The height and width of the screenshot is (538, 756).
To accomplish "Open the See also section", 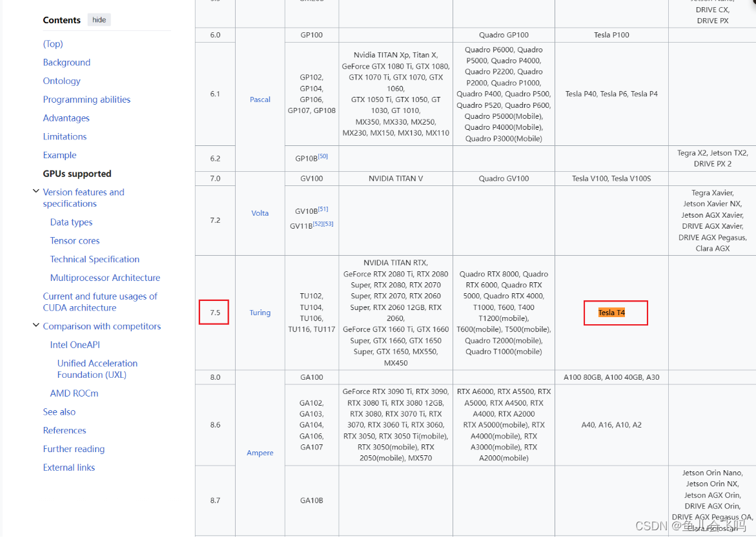I will coord(59,412).
